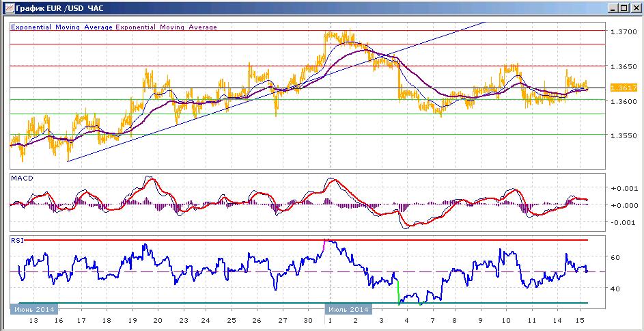644x331 pixels.
Task: Click date label 15 on time axis
Action: point(580,321)
